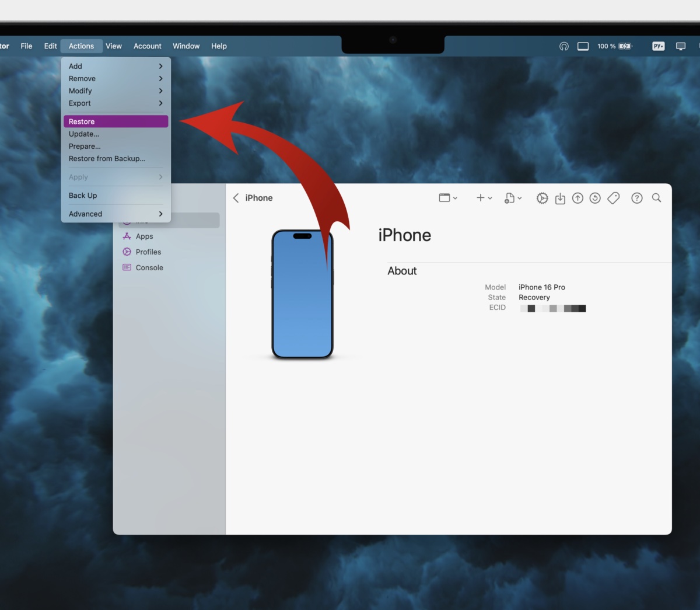Click the blue iPhone device image
This screenshot has height=610, width=700.
pyautogui.click(x=302, y=294)
